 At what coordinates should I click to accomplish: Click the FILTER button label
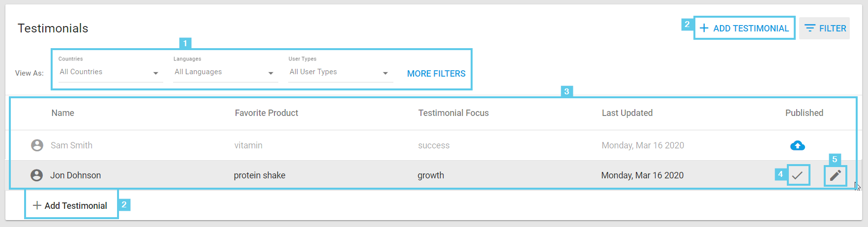[833, 28]
